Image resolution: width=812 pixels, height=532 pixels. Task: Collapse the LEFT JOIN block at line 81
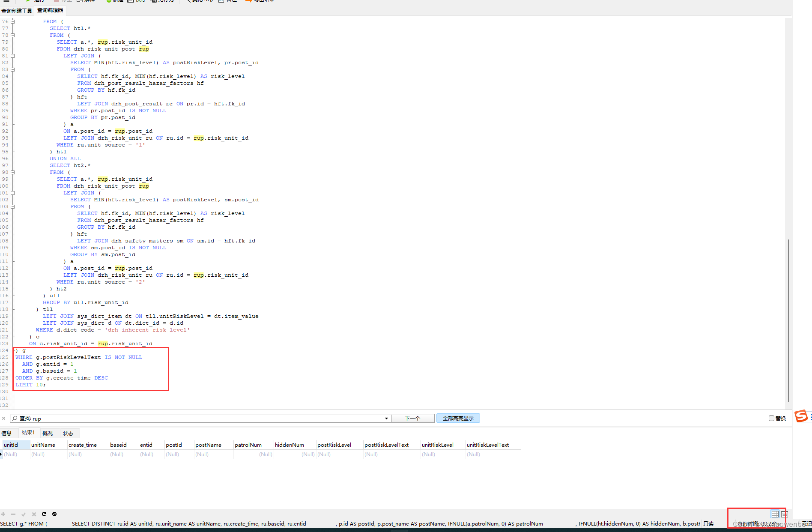point(13,56)
